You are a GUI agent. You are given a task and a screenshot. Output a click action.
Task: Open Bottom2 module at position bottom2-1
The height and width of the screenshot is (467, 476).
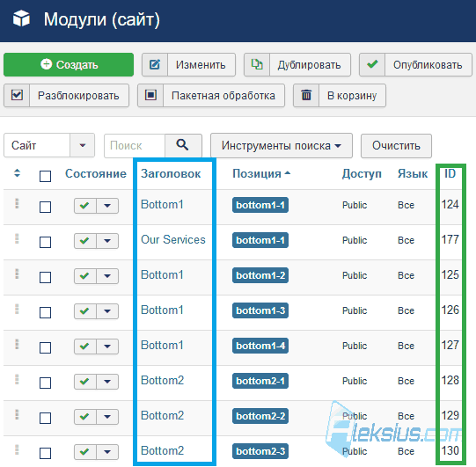coord(163,381)
